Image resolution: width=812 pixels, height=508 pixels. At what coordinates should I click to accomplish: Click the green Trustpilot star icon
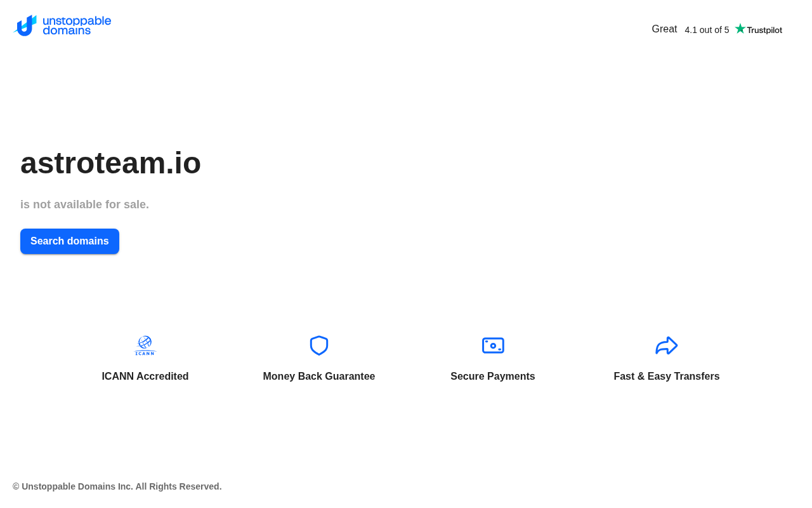click(x=740, y=29)
